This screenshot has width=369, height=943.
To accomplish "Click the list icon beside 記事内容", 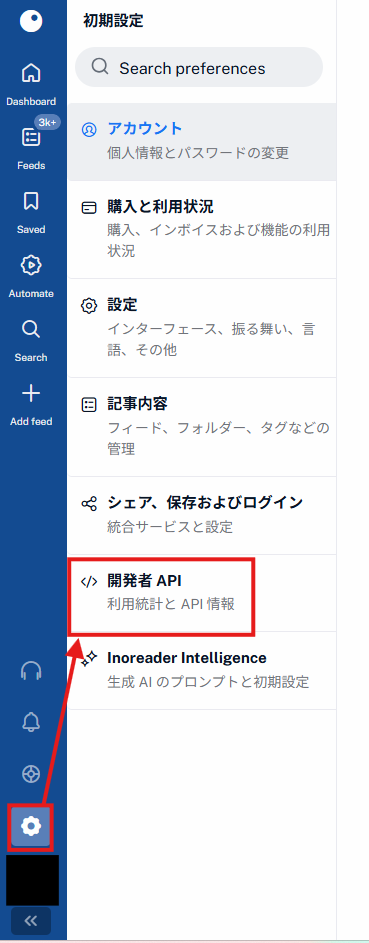I will point(89,405).
